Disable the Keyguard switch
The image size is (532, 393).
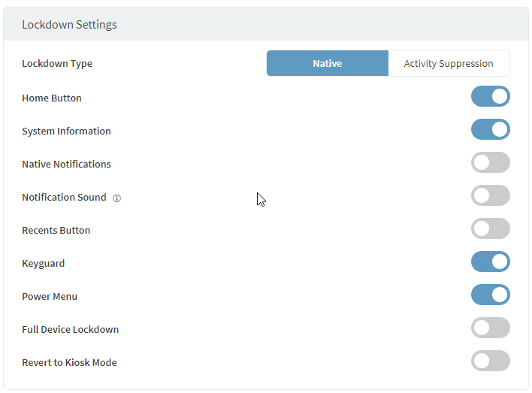pos(490,262)
